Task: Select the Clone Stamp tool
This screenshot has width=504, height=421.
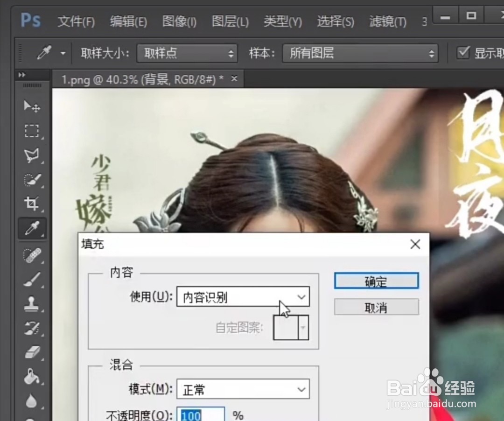Action: tap(32, 304)
